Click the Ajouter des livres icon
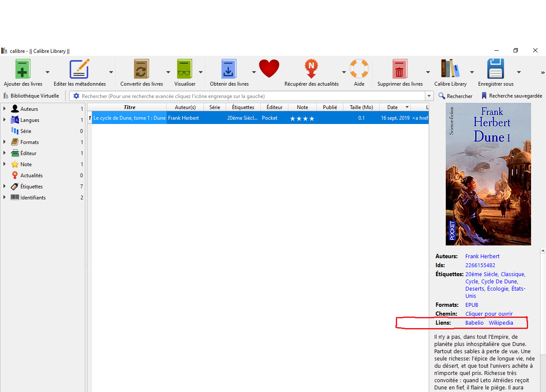Screen dimensions: 546x392 pyautogui.click(x=23, y=69)
